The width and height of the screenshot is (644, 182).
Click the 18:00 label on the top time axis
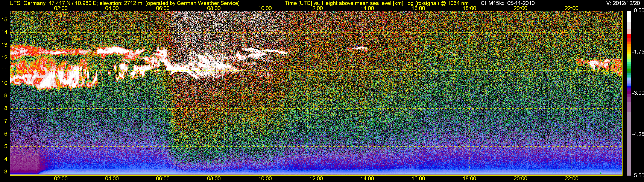coord(469,8)
